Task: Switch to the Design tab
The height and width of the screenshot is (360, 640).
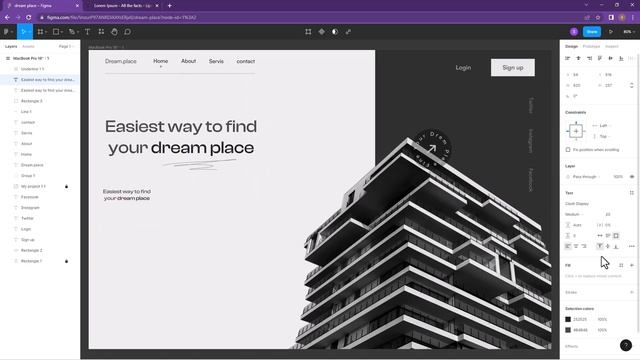Action: pos(571,47)
